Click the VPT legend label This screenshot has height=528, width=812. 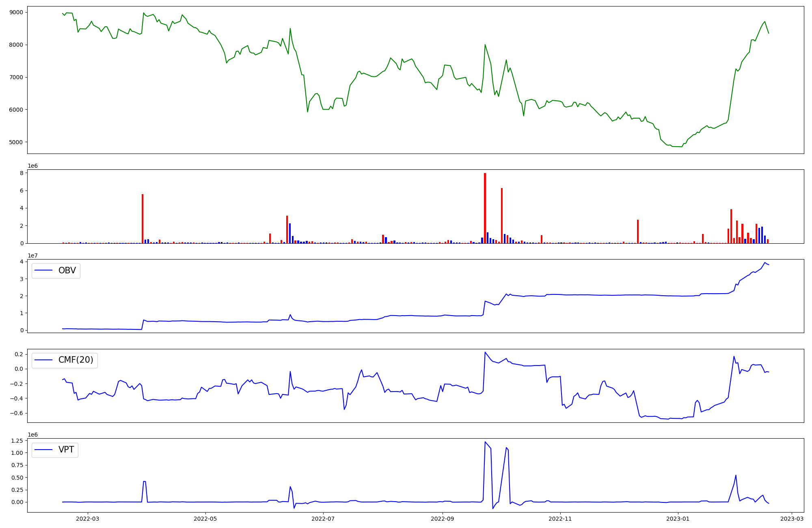pos(66,450)
